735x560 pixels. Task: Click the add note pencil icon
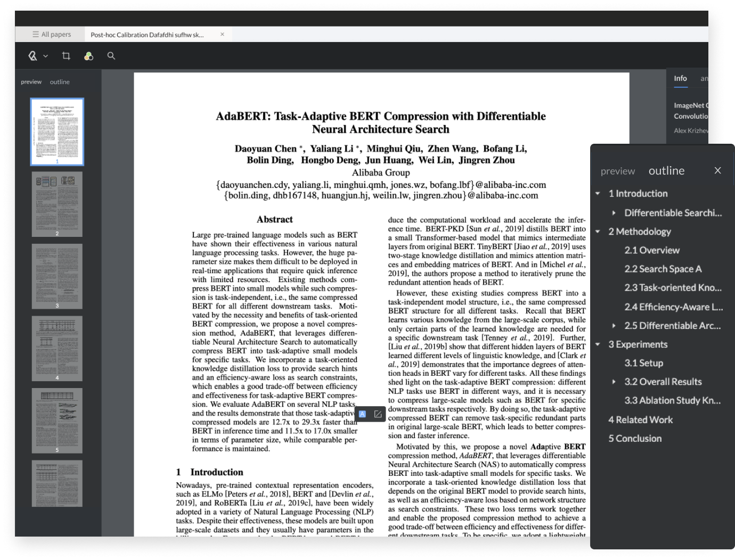378,414
